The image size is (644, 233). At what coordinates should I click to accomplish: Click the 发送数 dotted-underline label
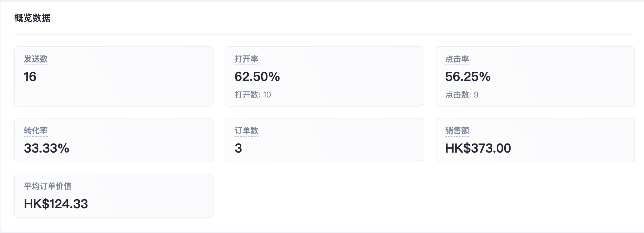click(x=36, y=59)
